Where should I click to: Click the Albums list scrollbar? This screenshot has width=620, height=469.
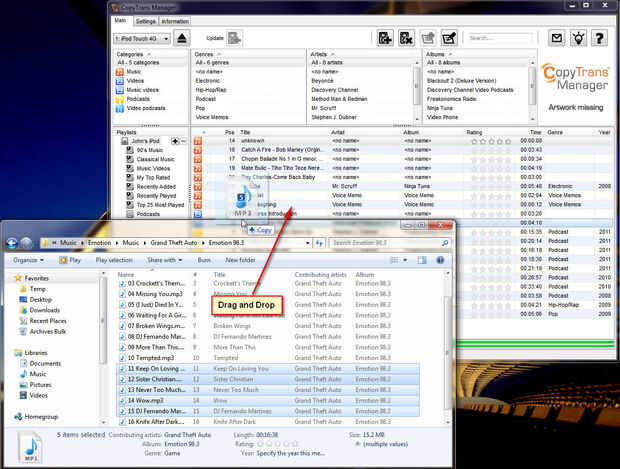point(532,86)
